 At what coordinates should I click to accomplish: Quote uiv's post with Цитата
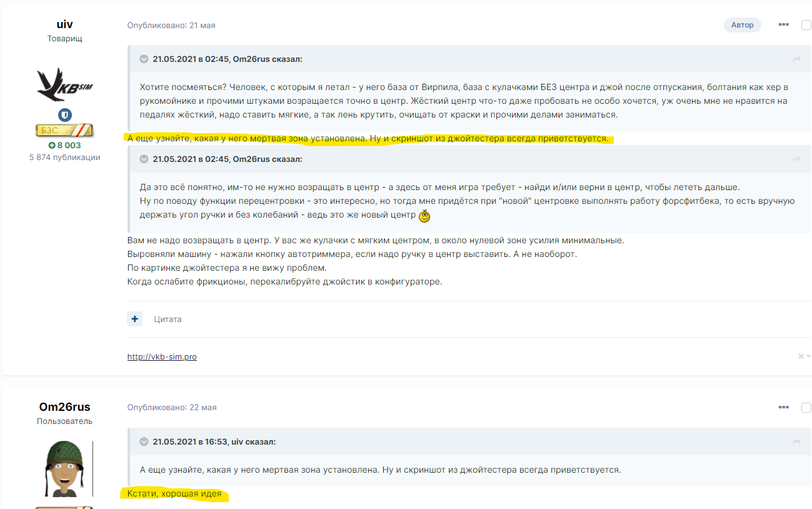coord(168,319)
